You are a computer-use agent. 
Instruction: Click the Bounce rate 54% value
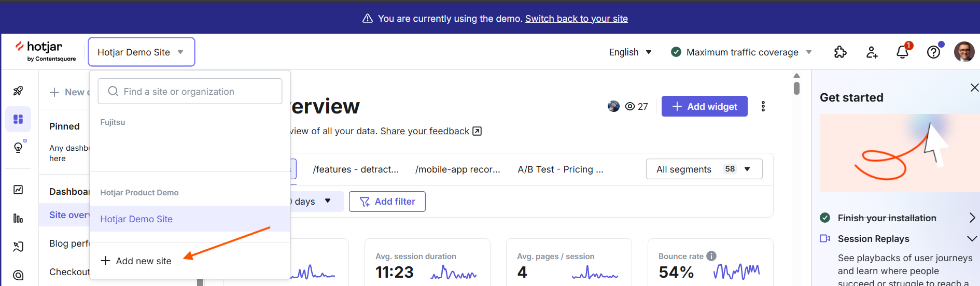click(x=676, y=272)
